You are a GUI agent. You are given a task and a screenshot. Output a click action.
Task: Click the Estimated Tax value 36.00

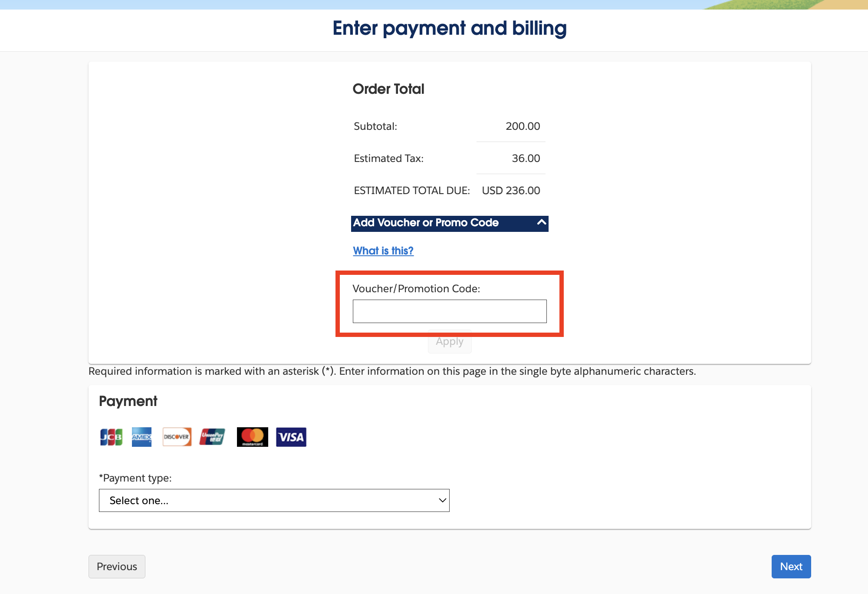click(526, 158)
